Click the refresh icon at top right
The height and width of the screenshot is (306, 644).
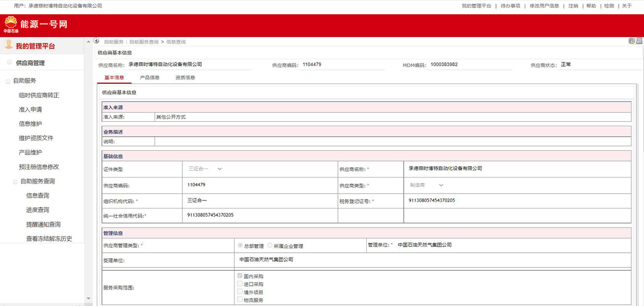click(631, 41)
